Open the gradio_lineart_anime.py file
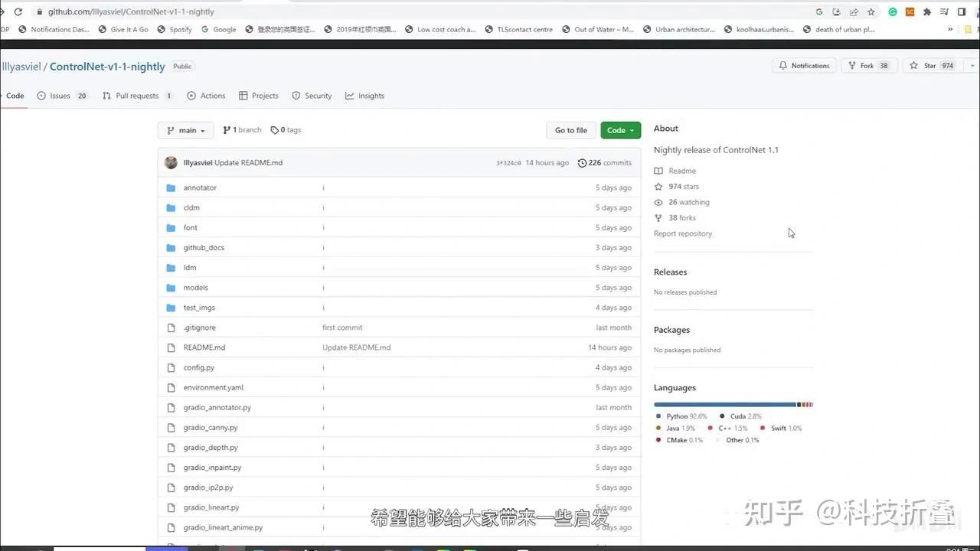 coord(223,527)
